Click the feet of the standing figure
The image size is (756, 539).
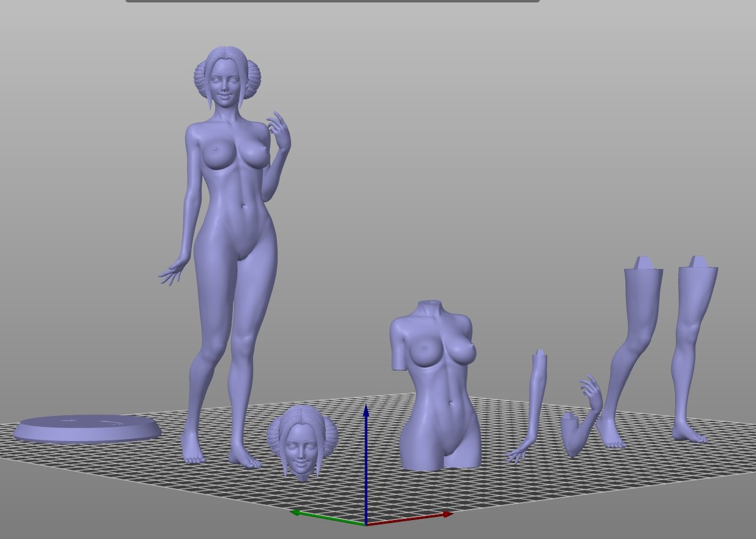[192, 454]
